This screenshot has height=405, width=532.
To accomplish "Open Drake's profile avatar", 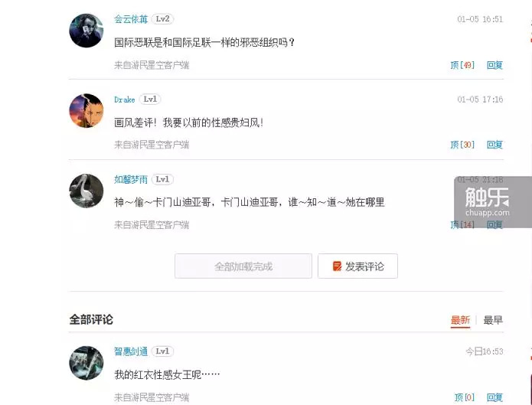I will click(86, 111).
